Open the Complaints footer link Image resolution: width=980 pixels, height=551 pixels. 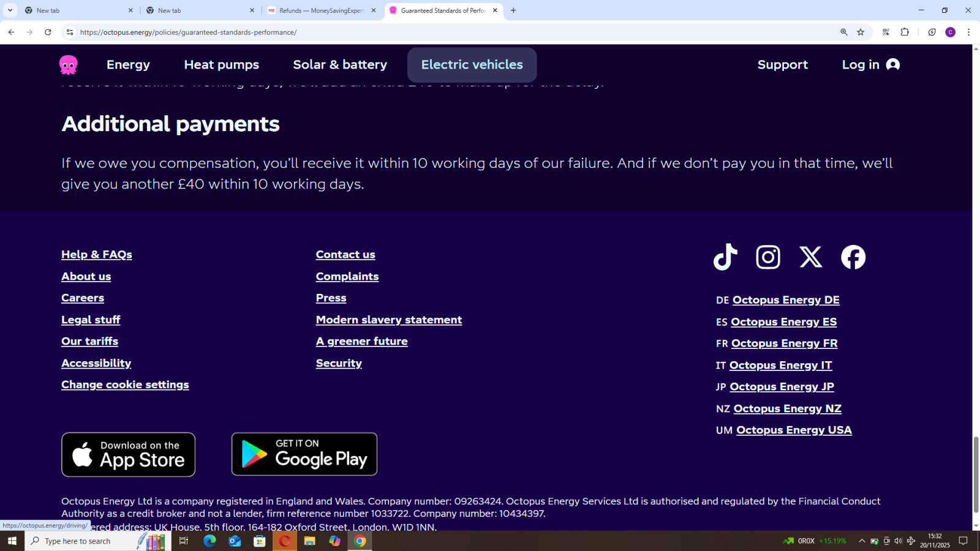click(347, 277)
